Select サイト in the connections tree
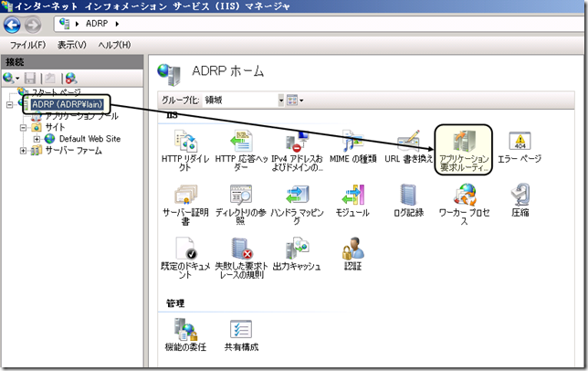 point(55,128)
